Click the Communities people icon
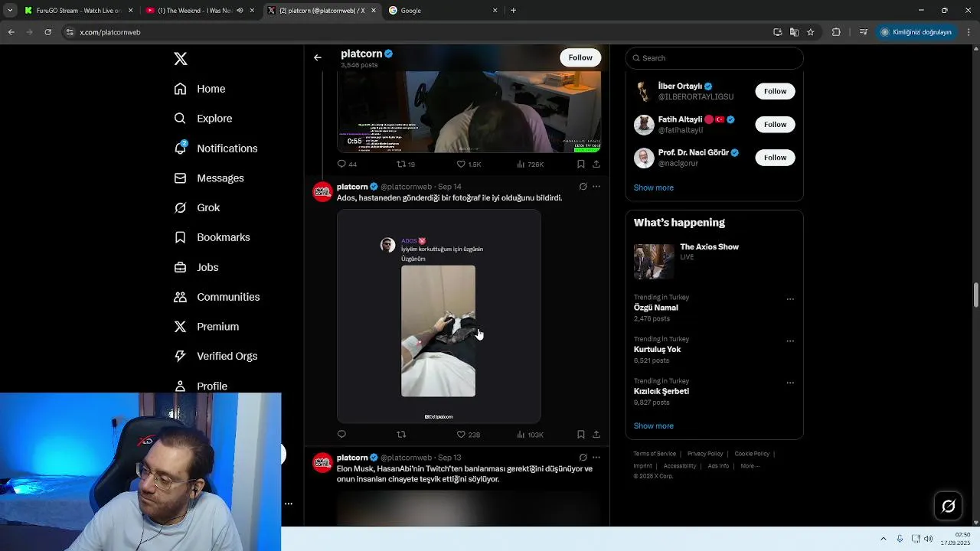 coord(180,297)
